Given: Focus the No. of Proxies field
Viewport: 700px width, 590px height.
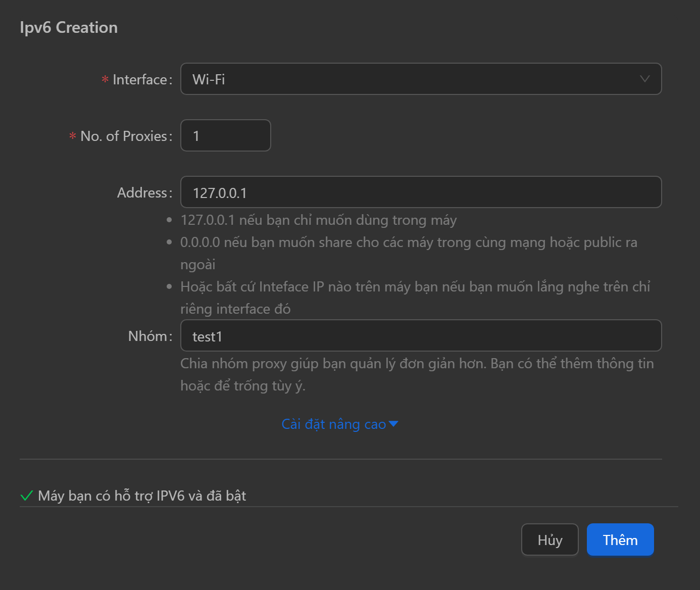Looking at the screenshot, I should (x=225, y=135).
